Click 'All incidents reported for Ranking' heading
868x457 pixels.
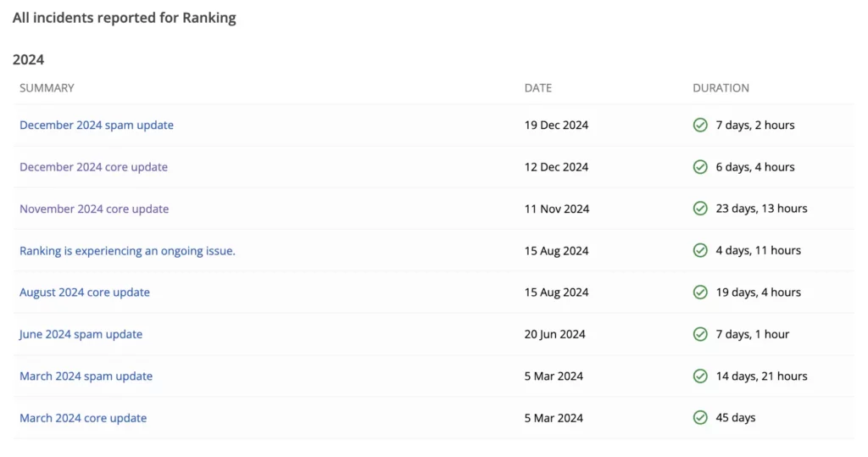tap(125, 18)
